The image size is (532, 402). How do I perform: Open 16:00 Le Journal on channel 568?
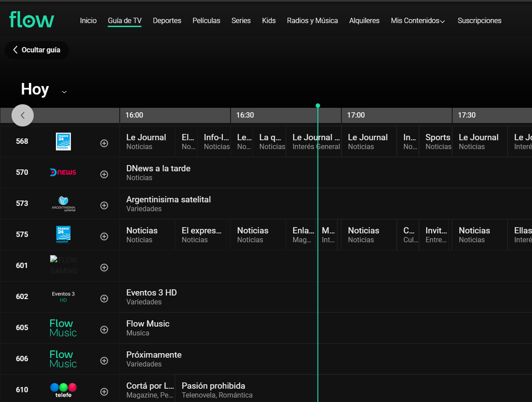[x=148, y=142]
